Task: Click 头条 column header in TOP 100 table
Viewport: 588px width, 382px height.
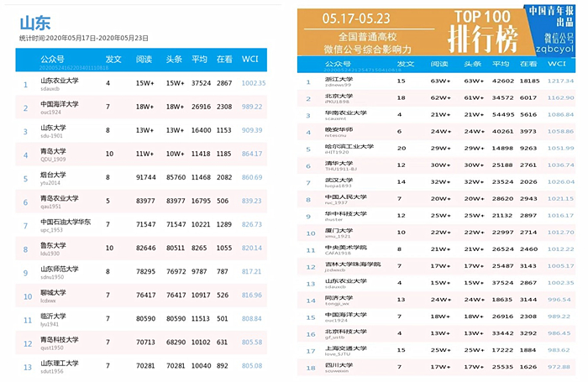Action: point(471,64)
